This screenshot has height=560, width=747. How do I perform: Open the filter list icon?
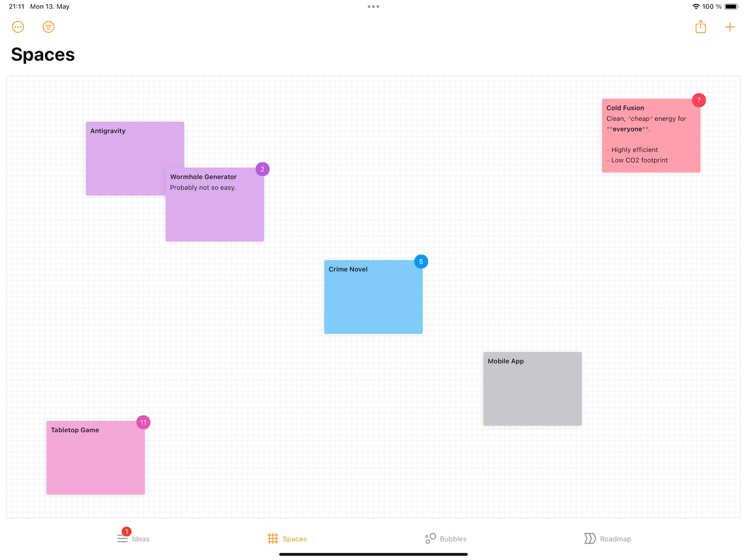pyautogui.click(x=49, y=27)
